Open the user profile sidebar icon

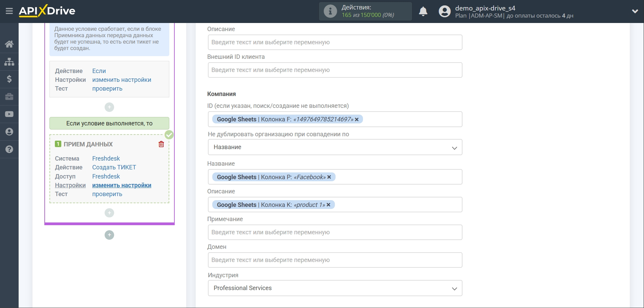pyautogui.click(x=9, y=132)
